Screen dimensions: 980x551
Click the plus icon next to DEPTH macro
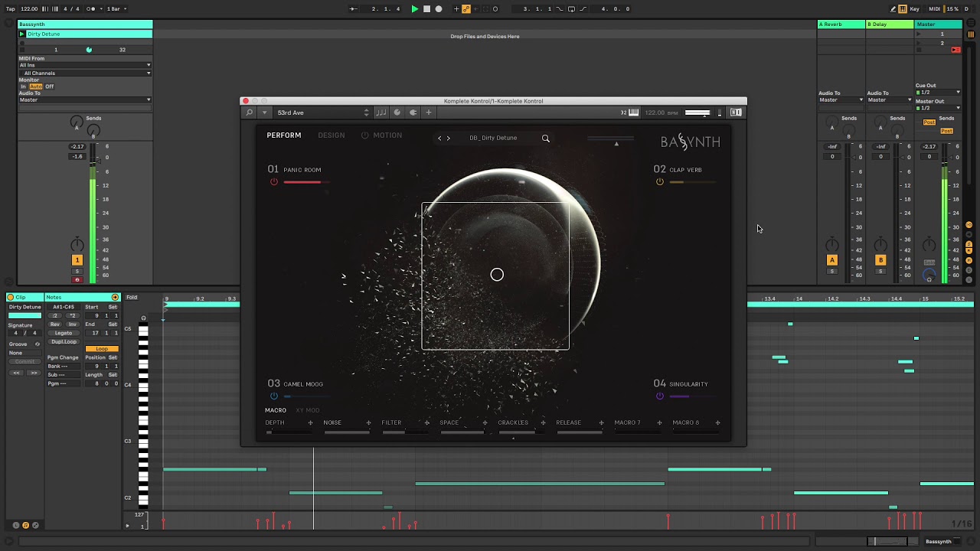(310, 422)
